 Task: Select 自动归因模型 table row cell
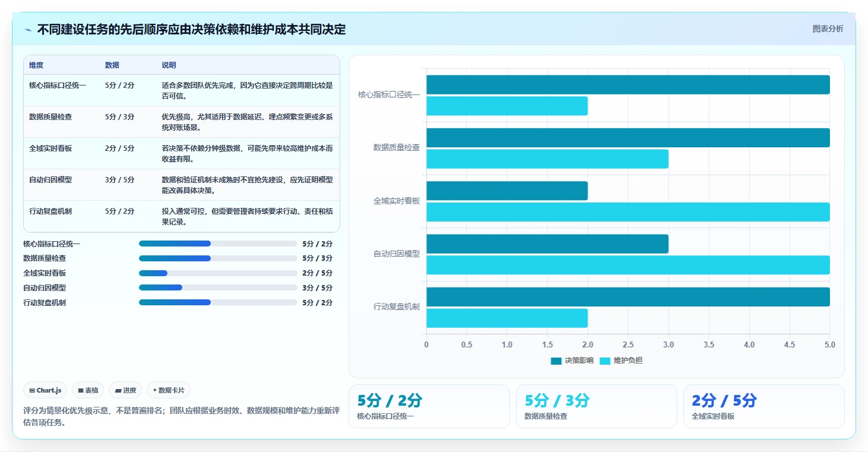tap(50, 180)
